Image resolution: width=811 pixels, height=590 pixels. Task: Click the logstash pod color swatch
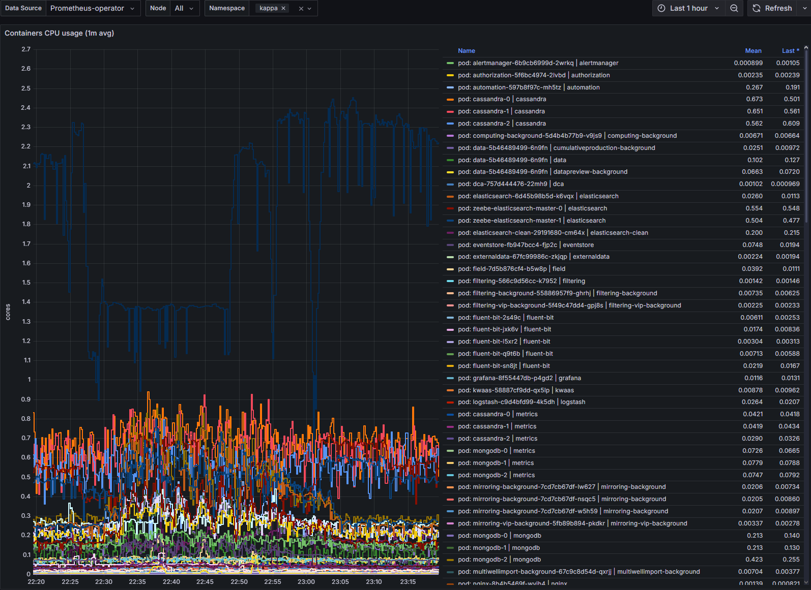451,402
